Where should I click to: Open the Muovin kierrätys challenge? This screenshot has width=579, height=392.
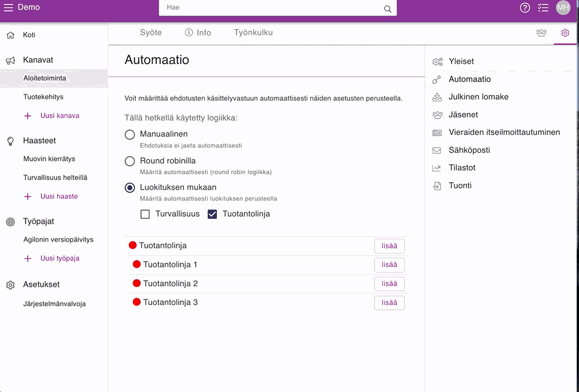pos(49,159)
